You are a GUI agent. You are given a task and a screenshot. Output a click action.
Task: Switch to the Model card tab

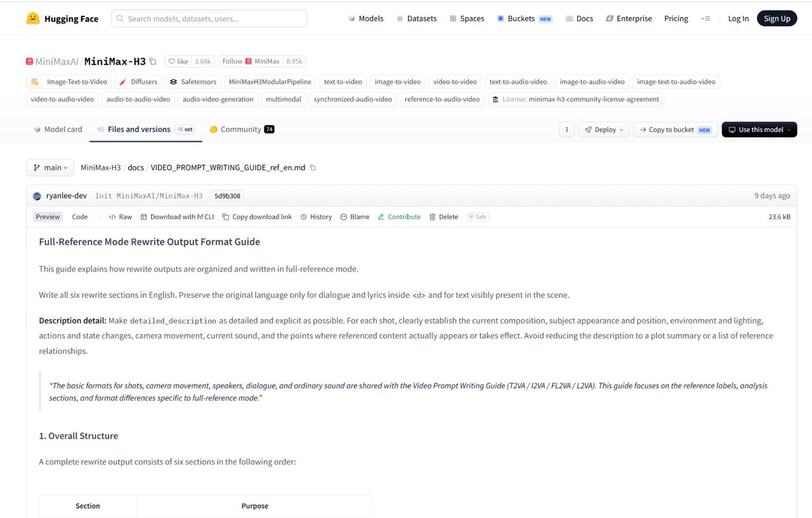point(58,129)
